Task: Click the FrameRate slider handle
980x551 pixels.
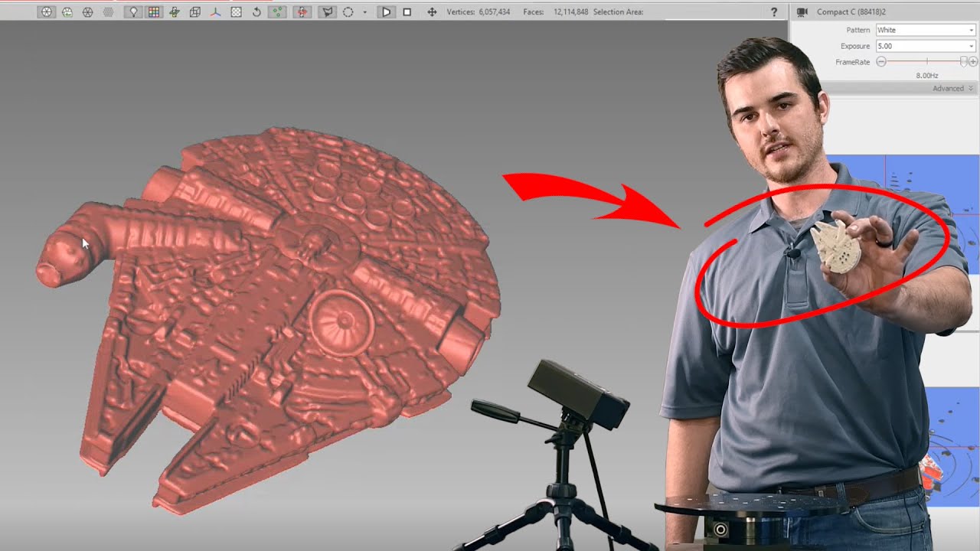Action: point(963,61)
